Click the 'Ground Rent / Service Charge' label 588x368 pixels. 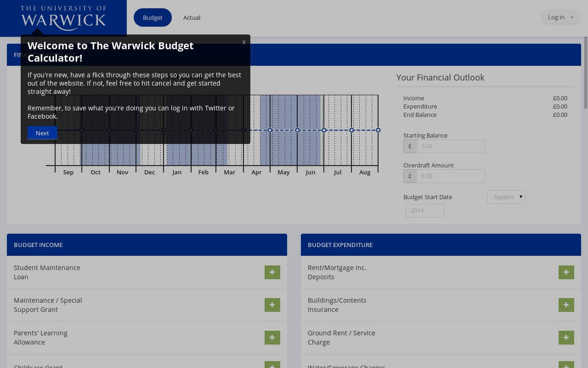(x=341, y=338)
